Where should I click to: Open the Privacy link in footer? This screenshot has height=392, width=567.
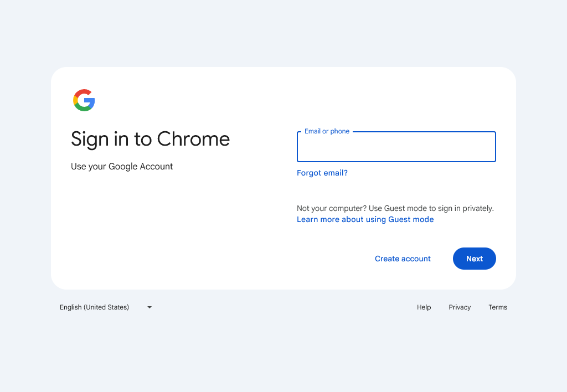pyautogui.click(x=460, y=307)
